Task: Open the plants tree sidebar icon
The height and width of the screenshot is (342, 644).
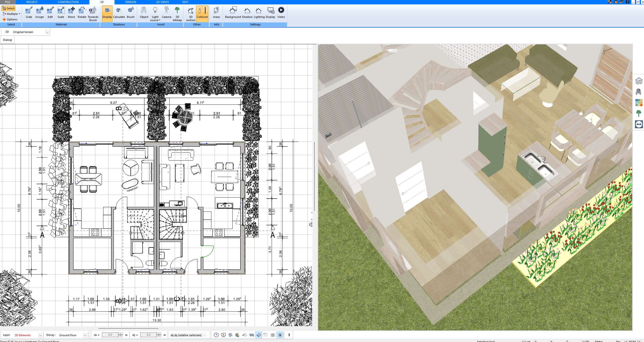Action: tap(639, 113)
